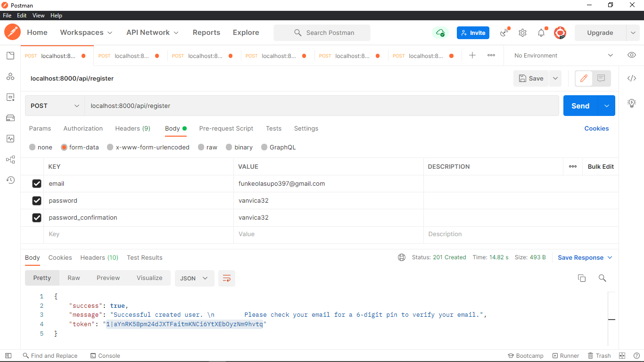Toggle the two-pane view icon
The height and width of the screenshot is (362, 644).
[622, 356]
